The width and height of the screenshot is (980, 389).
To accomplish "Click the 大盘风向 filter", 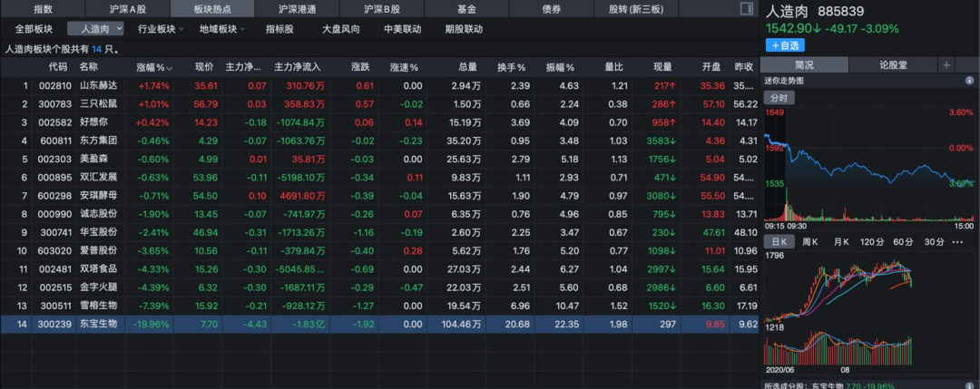I will click(x=340, y=29).
